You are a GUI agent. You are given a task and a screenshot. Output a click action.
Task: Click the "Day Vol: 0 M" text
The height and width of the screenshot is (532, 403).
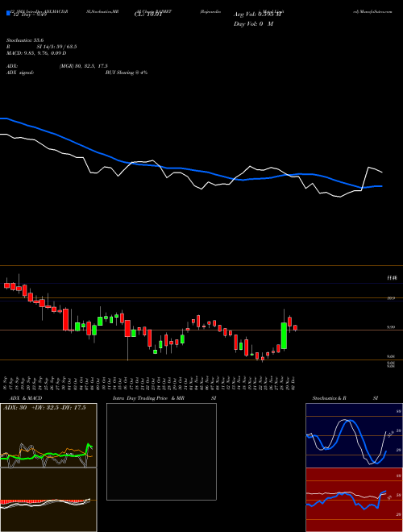(253, 24)
